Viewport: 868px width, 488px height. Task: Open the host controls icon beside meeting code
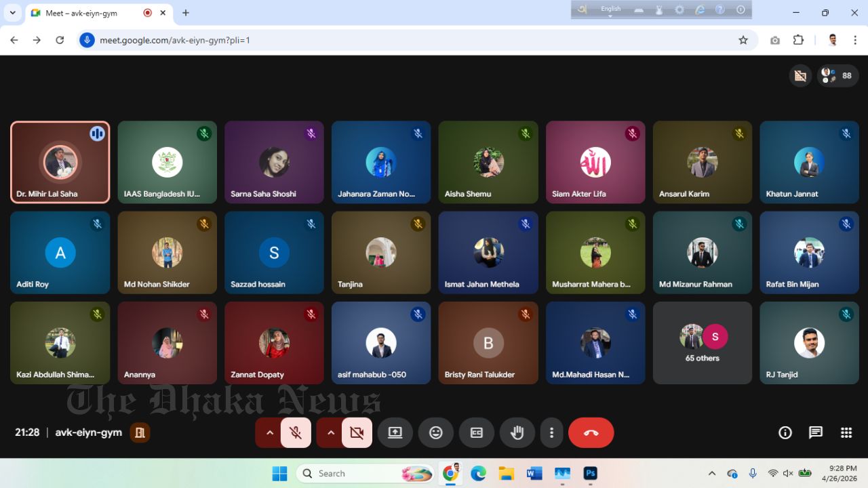[140, 432]
